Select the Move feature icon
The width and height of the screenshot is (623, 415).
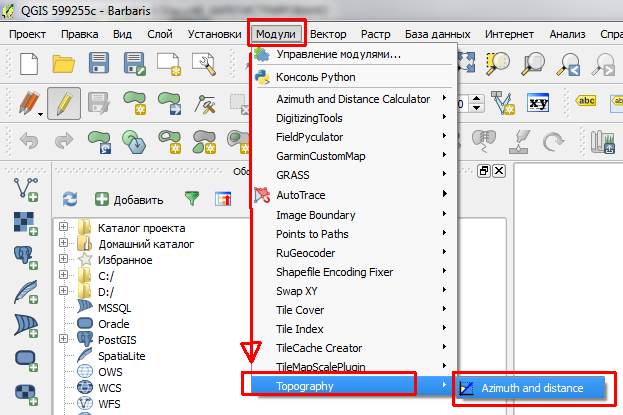169,103
